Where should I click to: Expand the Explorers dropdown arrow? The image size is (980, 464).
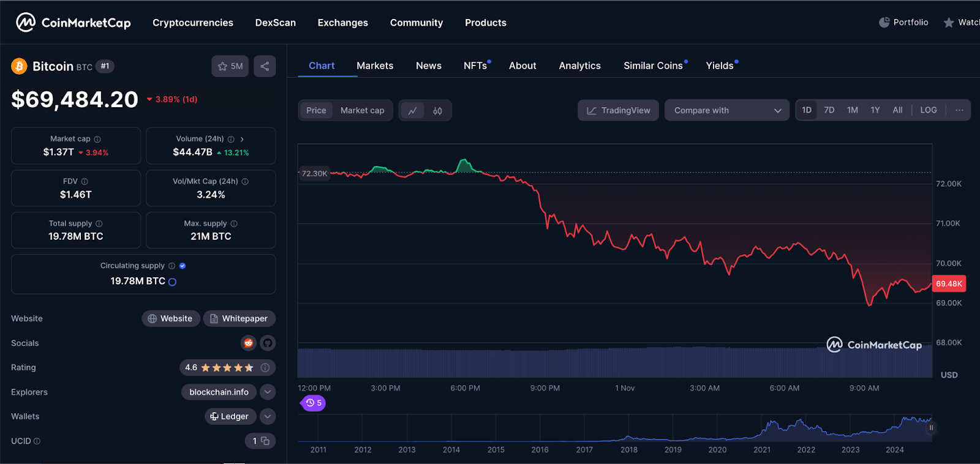click(268, 392)
